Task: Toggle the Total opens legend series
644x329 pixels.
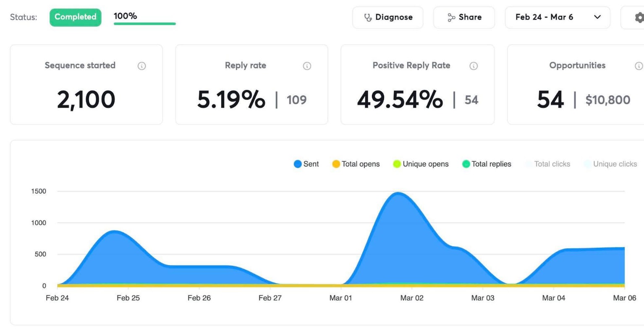Action: (x=356, y=164)
